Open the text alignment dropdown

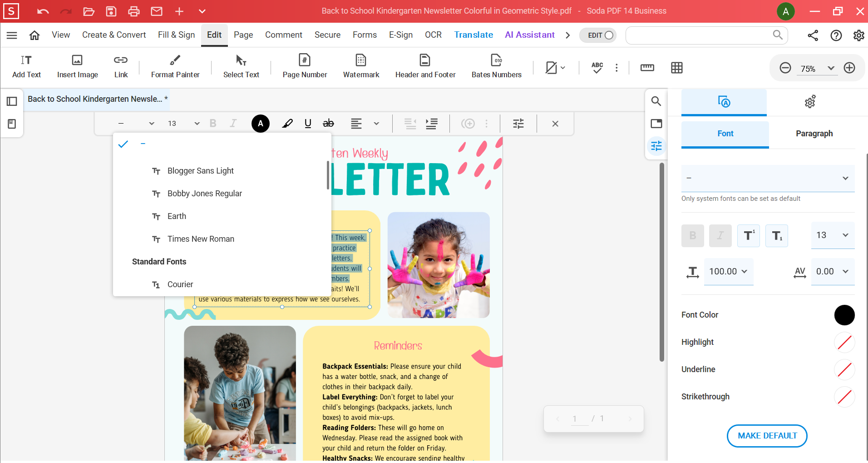[376, 123]
